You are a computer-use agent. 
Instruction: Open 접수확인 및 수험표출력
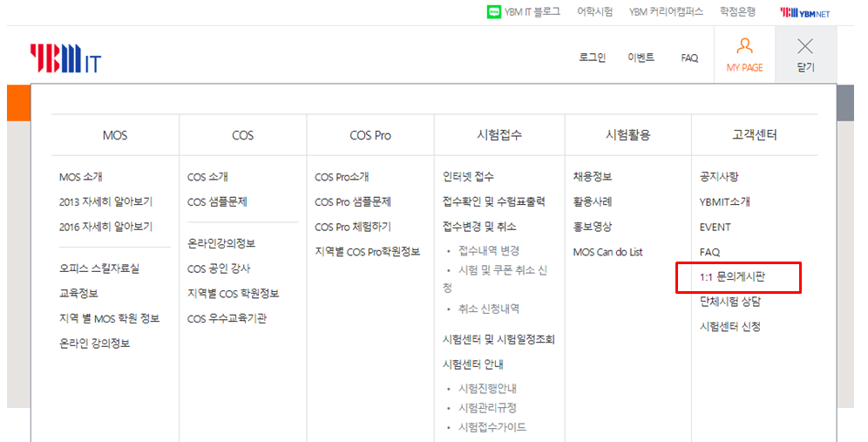[x=494, y=201]
